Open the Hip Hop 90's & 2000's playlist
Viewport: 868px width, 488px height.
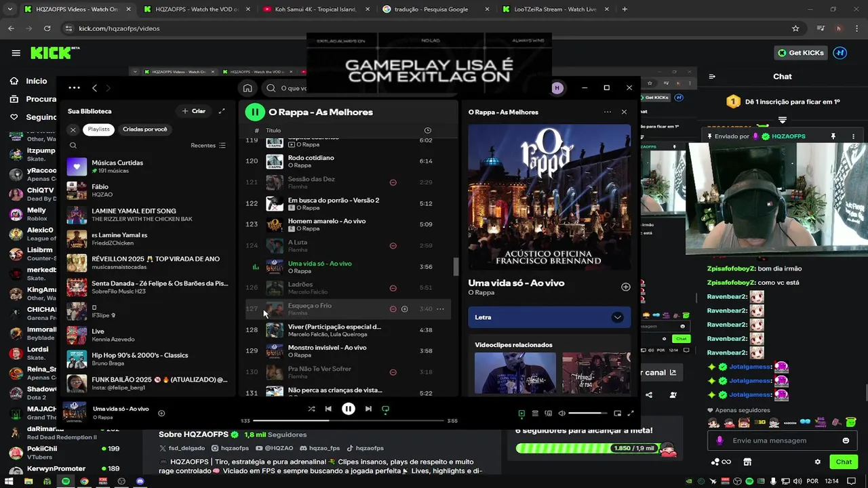[x=148, y=359]
